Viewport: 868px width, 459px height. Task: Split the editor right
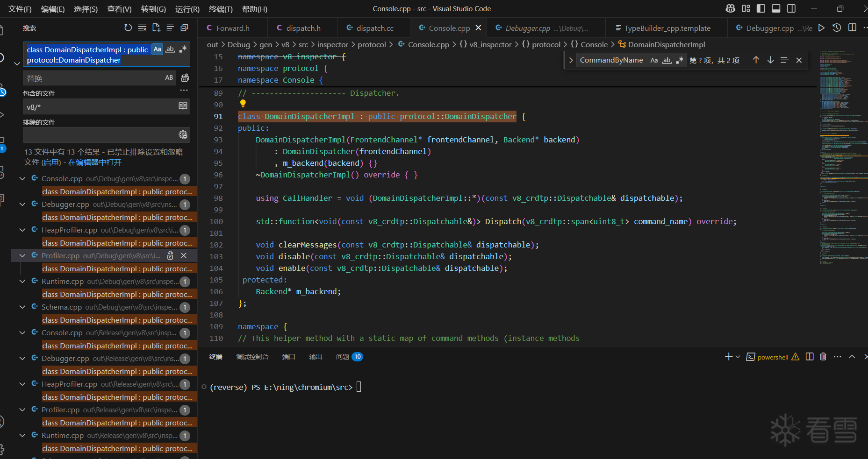coord(852,28)
